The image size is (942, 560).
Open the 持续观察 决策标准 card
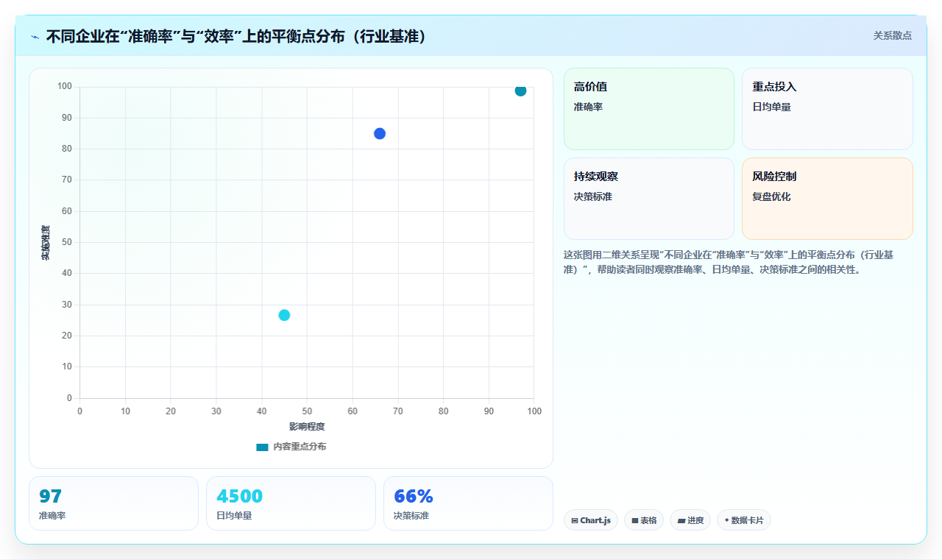pyautogui.click(x=649, y=199)
